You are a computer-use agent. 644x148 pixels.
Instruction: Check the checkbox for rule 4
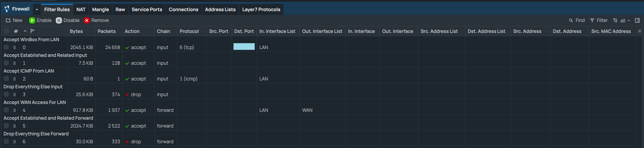(x=6, y=110)
